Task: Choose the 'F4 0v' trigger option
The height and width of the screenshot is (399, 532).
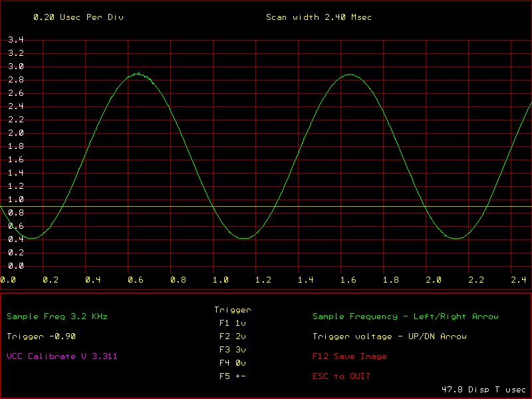Action: click(232, 363)
